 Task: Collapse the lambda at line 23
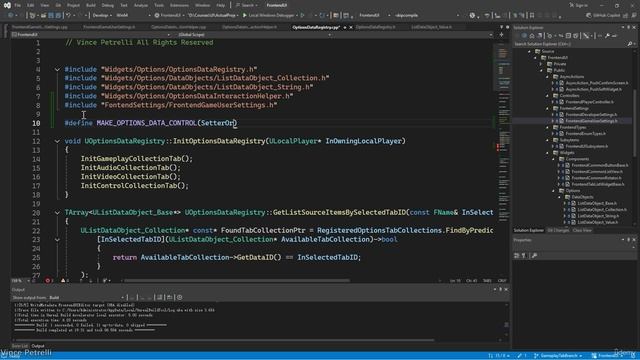57,240
